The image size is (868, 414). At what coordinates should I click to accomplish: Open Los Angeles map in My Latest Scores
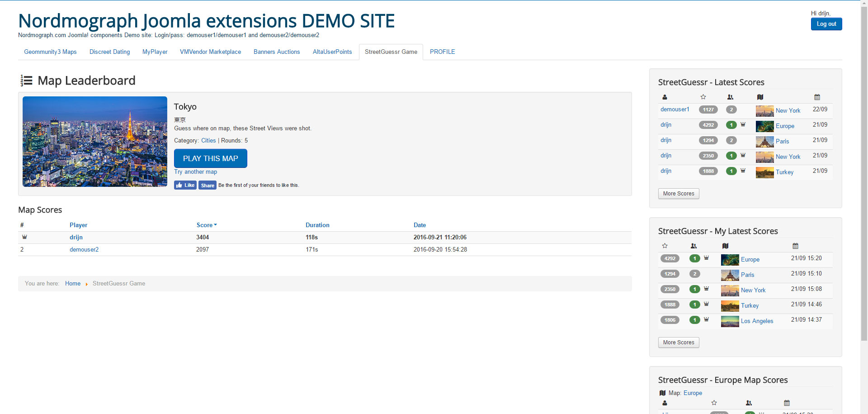pos(757,321)
